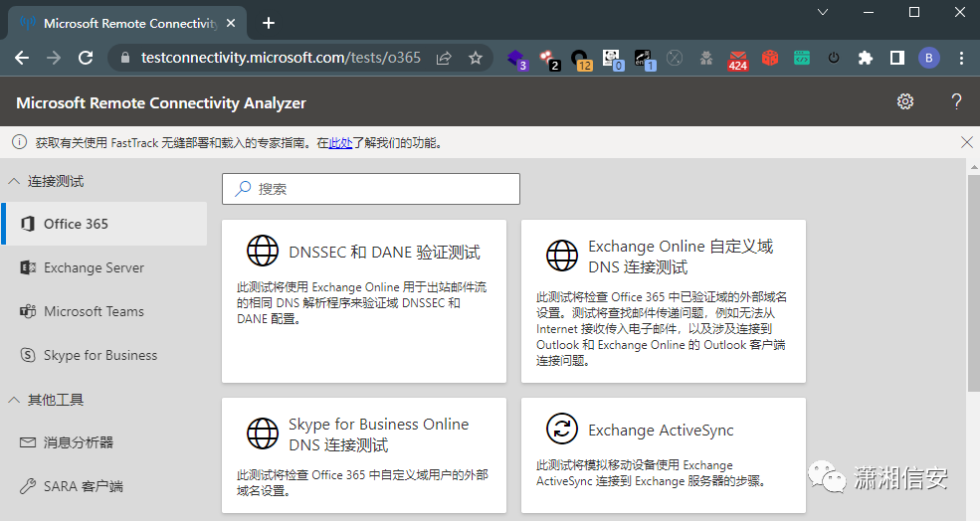Click the red mail extension showing 424
The image size is (980, 521).
738,60
